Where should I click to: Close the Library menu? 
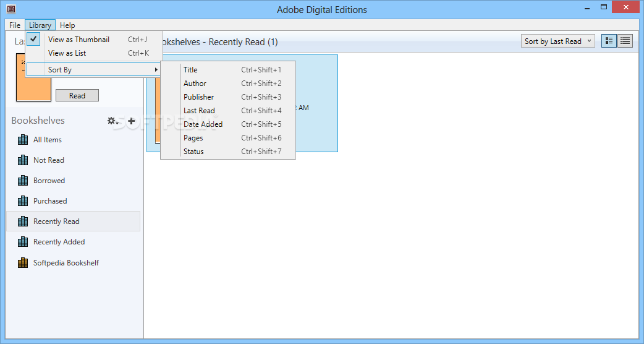(40, 25)
